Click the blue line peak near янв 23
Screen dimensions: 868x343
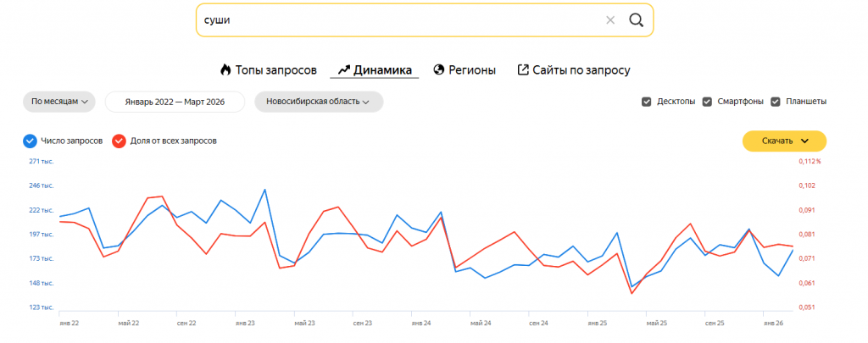(264, 190)
